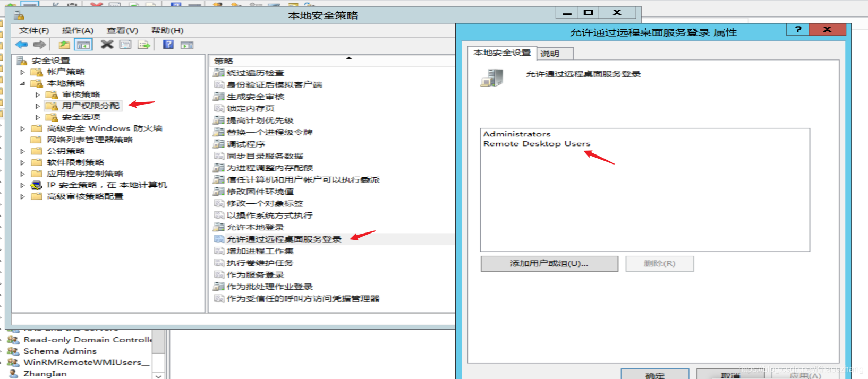Click the Back arrow toolbar icon
Image resolution: width=868 pixels, height=379 pixels.
coord(22,45)
